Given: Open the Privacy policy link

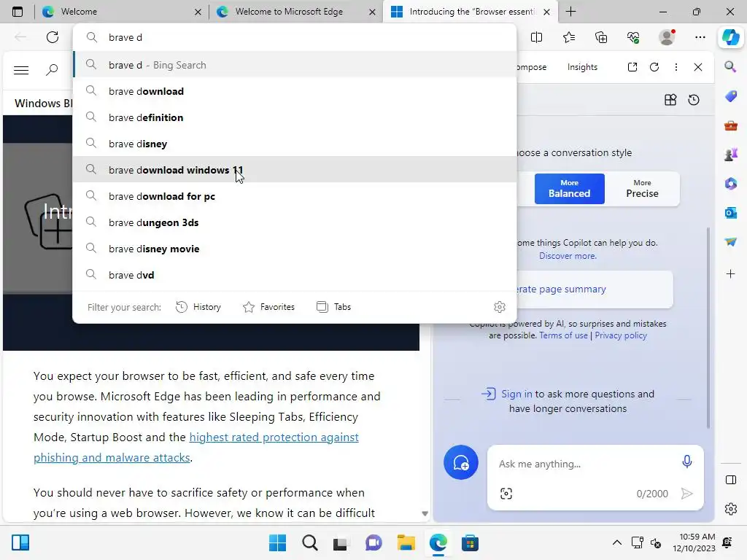Looking at the screenshot, I should [621, 335].
